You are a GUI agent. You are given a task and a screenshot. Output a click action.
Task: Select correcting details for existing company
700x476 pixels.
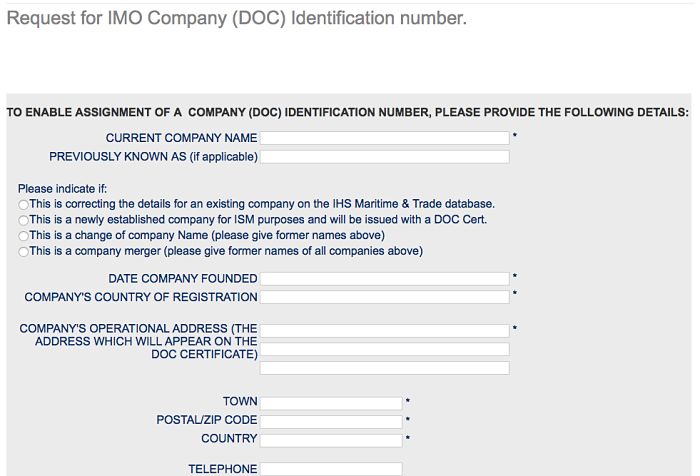(x=24, y=204)
